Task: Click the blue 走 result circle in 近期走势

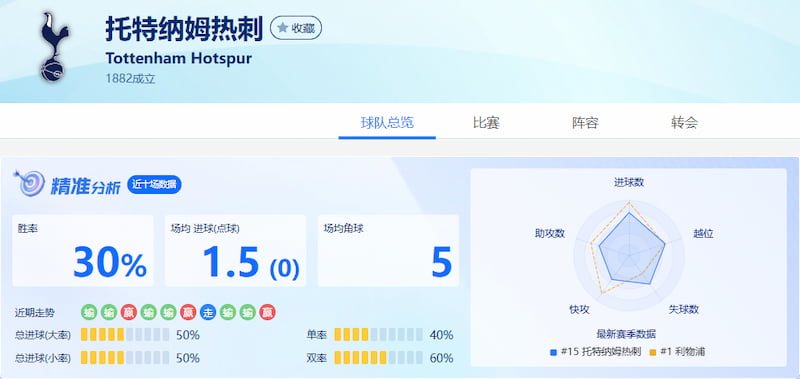Action: pyautogui.click(x=208, y=312)
